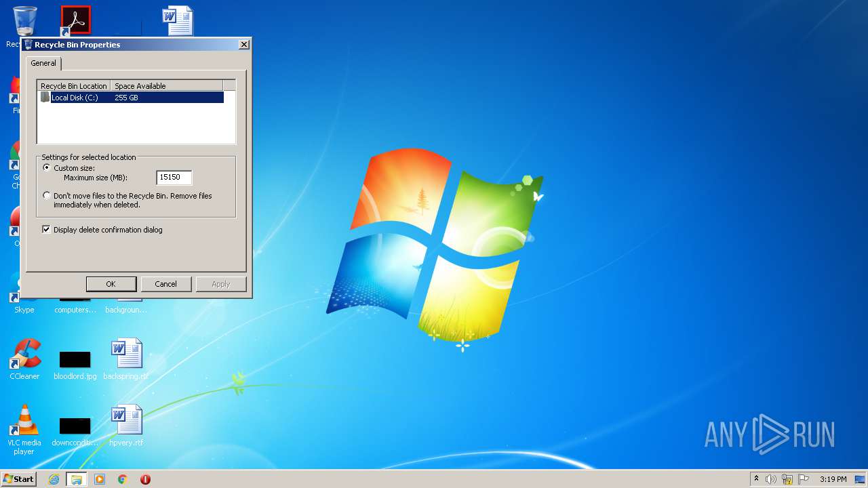Open the Recycle Bin desktop icon
This screenshot has width=868, height=488.
(25, 21)
